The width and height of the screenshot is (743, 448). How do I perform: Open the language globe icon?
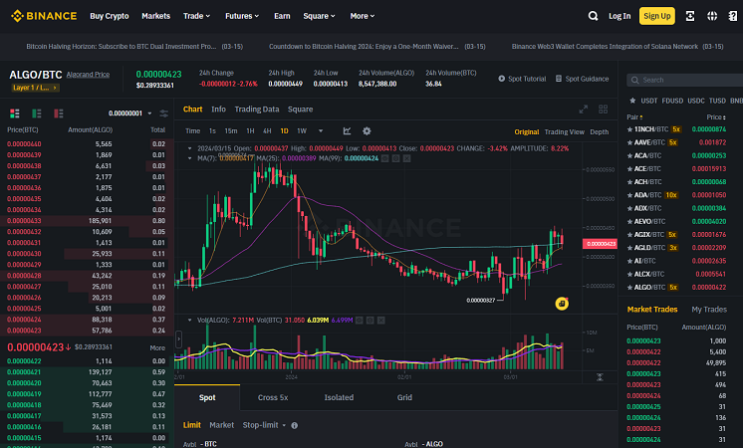pyautogui.click(x=712, y=16)
